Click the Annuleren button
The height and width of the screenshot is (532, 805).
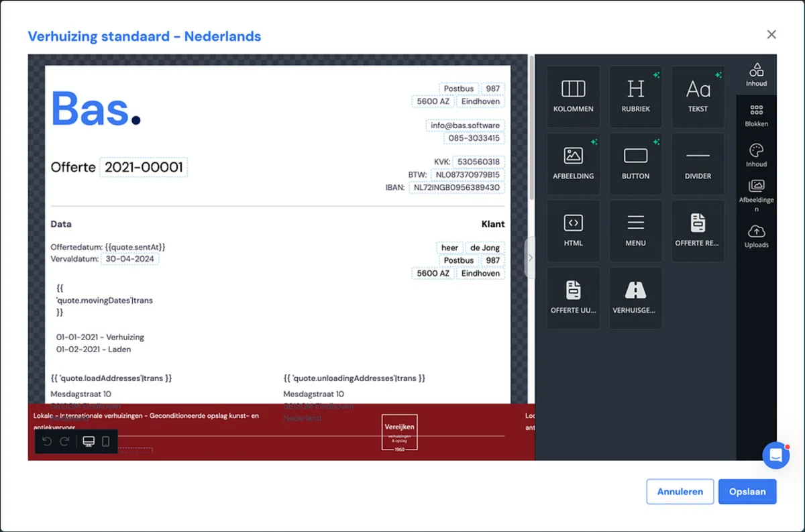tap(680, 492)
